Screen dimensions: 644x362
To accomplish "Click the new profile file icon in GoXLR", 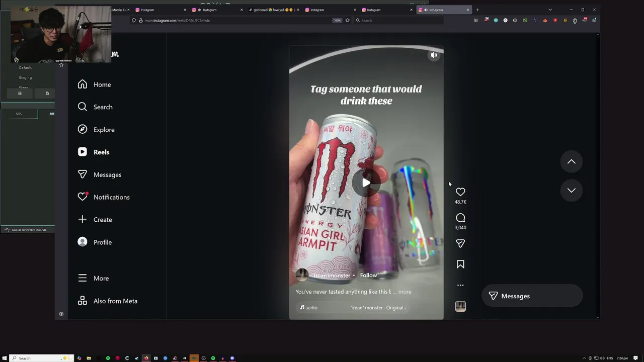I will [x=47, y=94].
